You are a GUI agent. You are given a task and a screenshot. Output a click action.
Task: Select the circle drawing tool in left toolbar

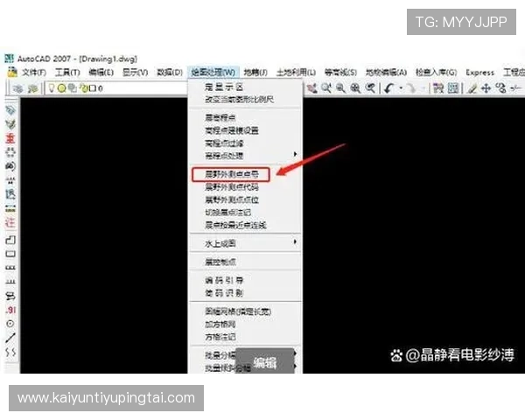pos(10,324)
